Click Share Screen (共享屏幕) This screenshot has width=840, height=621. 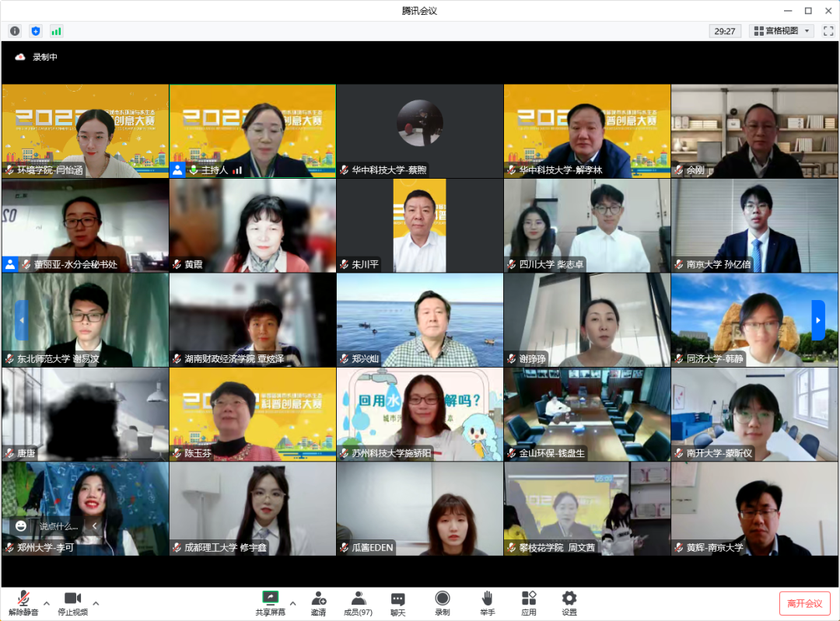point(270,602)
